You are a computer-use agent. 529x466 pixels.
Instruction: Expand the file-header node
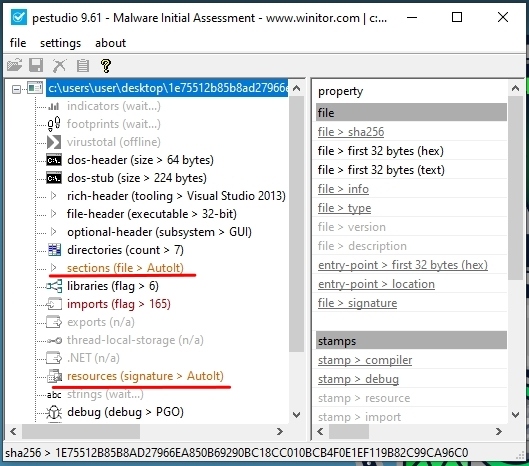pos(53,214)
